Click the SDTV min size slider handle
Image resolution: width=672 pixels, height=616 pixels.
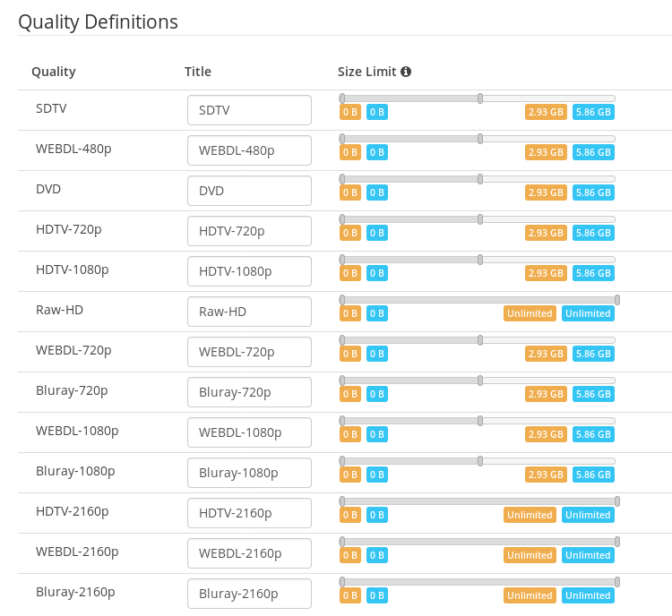[x=342, y=98]
